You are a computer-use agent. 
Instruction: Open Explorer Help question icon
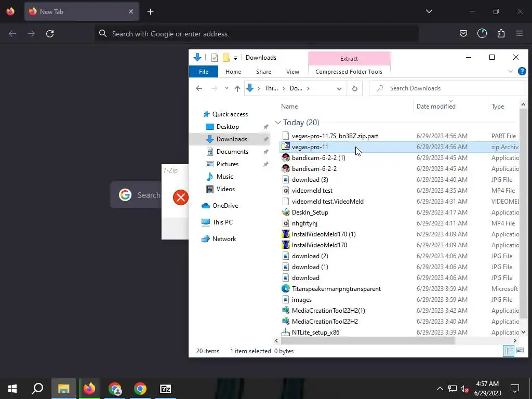(522, 71)
